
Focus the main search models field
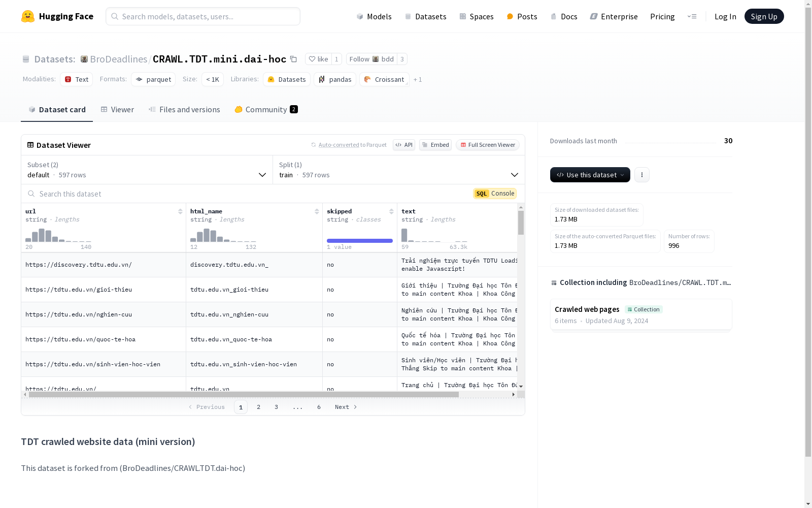(x=203, y=16)
